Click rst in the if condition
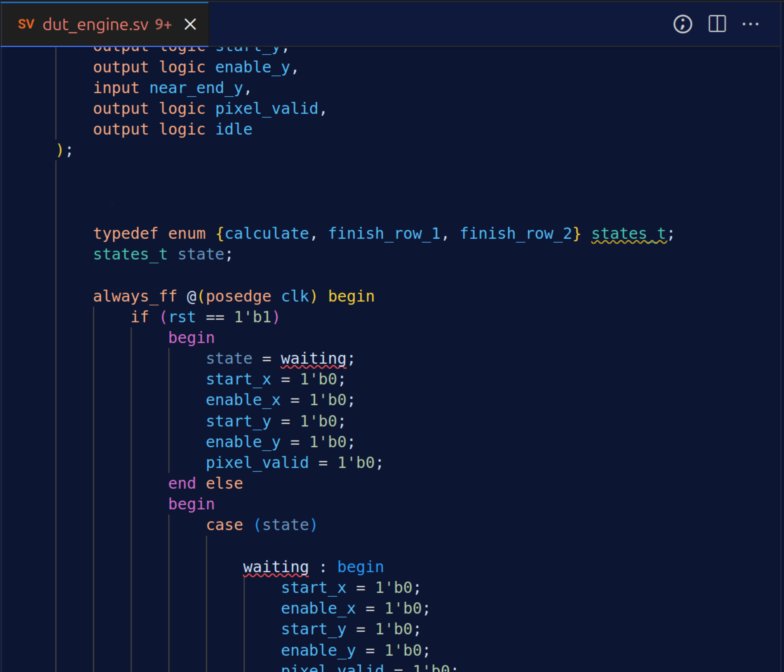Screen dimensions: 784x672 tap(182, 317)
